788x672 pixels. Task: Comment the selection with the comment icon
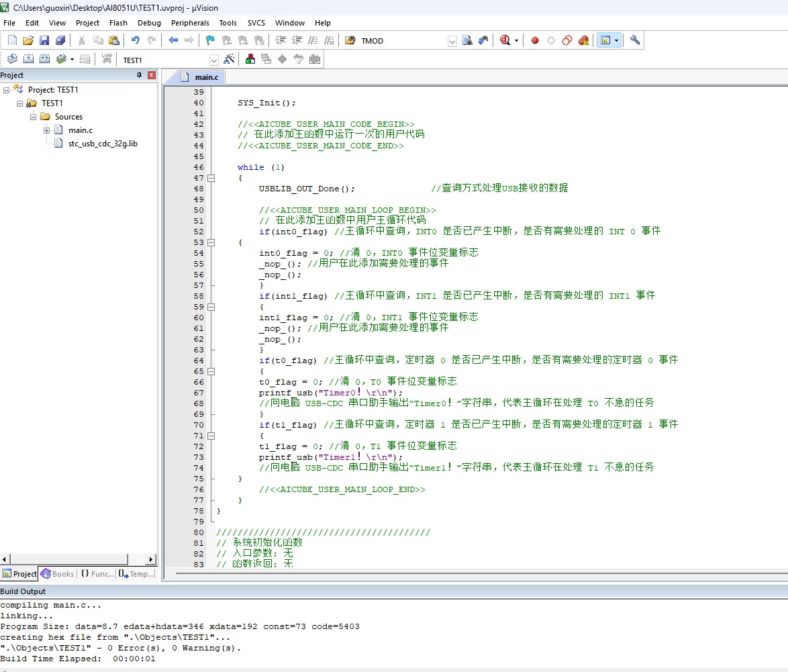[x=313, y=40]
